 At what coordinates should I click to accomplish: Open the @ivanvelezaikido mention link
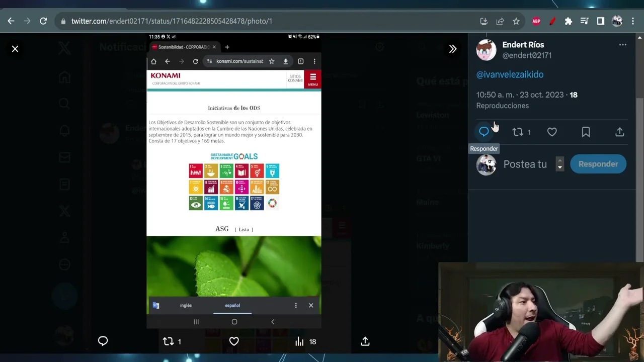click(510, 74)
